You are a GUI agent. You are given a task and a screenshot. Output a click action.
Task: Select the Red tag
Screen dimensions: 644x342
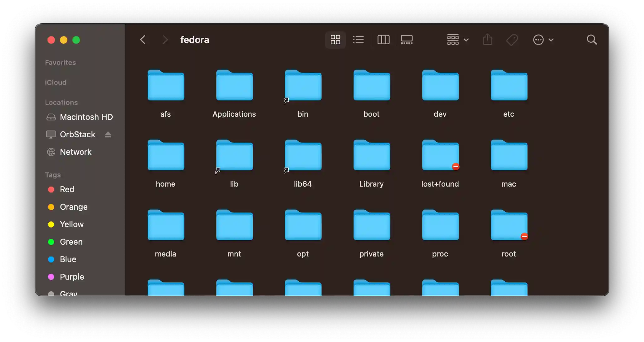click(67, 189)
